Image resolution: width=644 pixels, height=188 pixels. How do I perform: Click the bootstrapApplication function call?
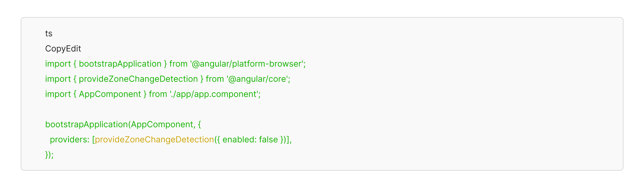click(86, 125)
